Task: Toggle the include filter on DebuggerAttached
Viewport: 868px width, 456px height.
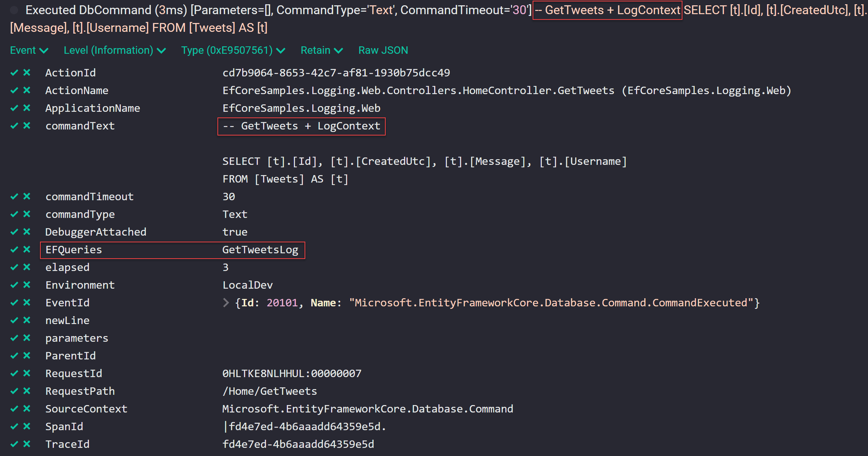Action: (15, 232)
